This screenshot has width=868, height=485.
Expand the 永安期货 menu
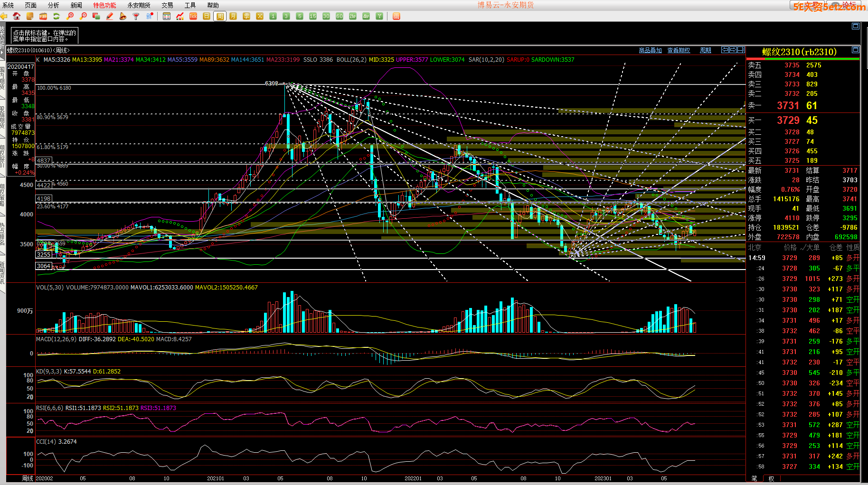click(139, 5)
